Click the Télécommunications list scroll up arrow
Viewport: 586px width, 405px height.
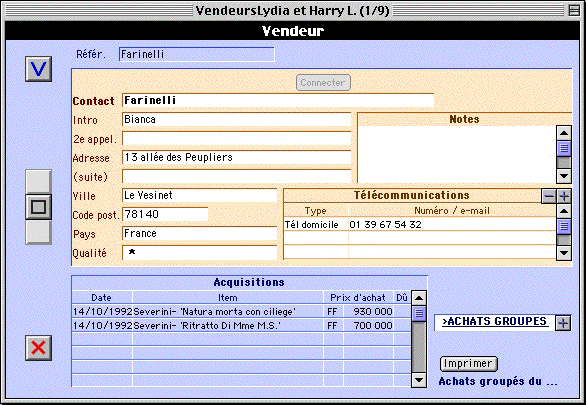tap(564, 211)
